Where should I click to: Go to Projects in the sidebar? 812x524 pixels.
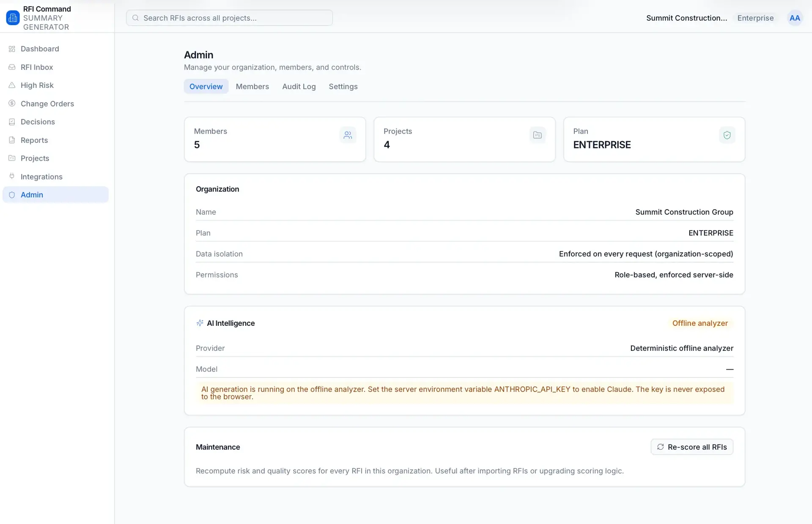[x=55, y=158]
